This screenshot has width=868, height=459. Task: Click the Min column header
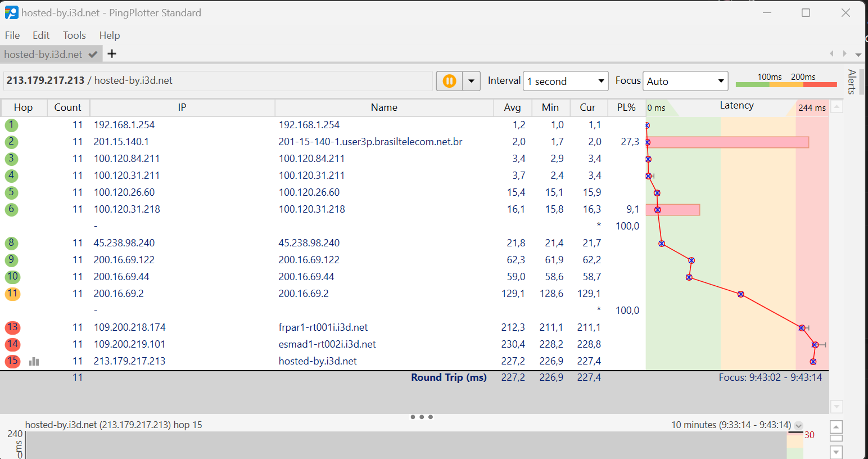[x=550, y=107]
